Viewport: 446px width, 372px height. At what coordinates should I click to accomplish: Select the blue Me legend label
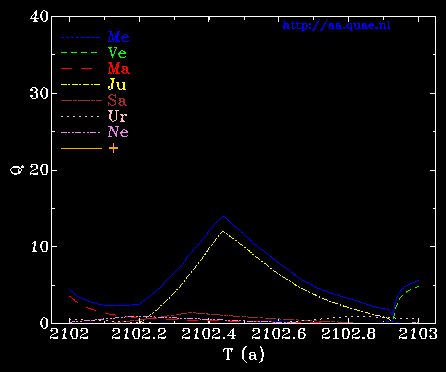[118, 37]
